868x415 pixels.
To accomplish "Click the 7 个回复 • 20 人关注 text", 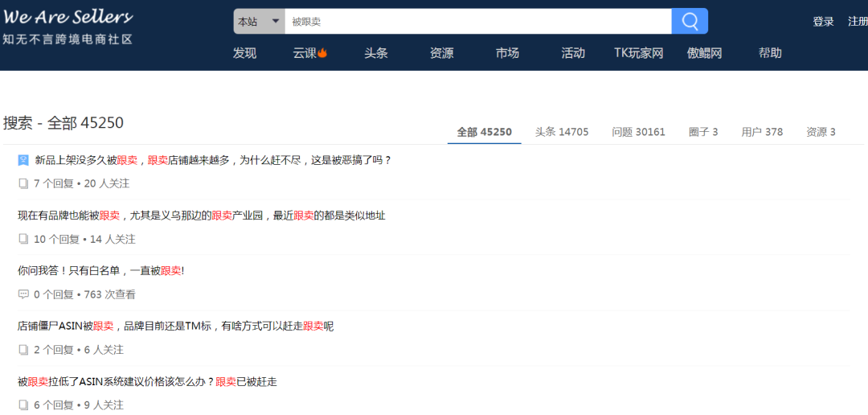I will pos(82,183).
